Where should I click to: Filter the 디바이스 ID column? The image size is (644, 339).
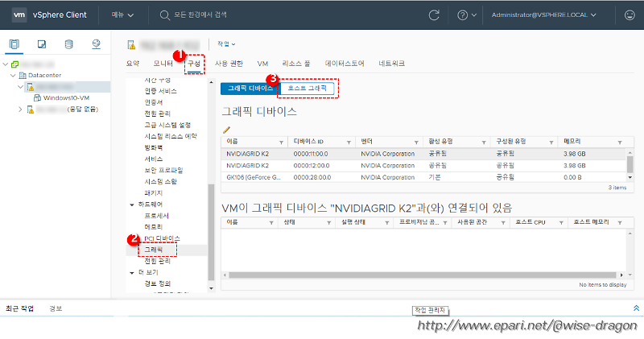click(349, 143)
